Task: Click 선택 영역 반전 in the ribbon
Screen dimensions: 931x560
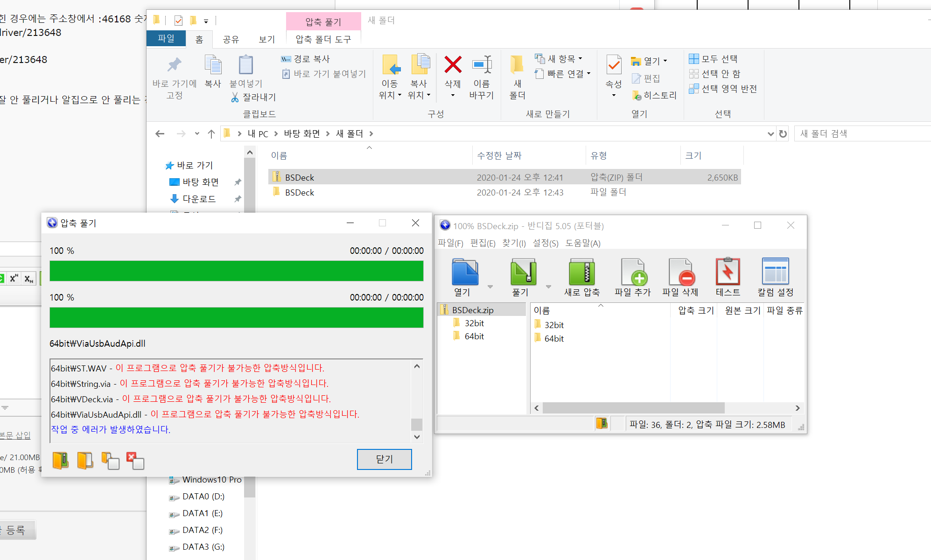Action: (x=723, y=89)
